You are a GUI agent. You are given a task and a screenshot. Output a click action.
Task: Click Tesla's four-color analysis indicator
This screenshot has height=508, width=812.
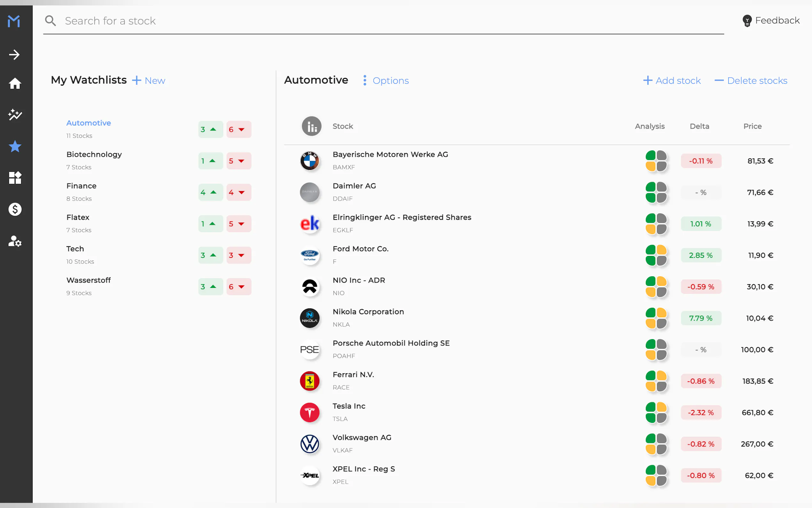656,412
